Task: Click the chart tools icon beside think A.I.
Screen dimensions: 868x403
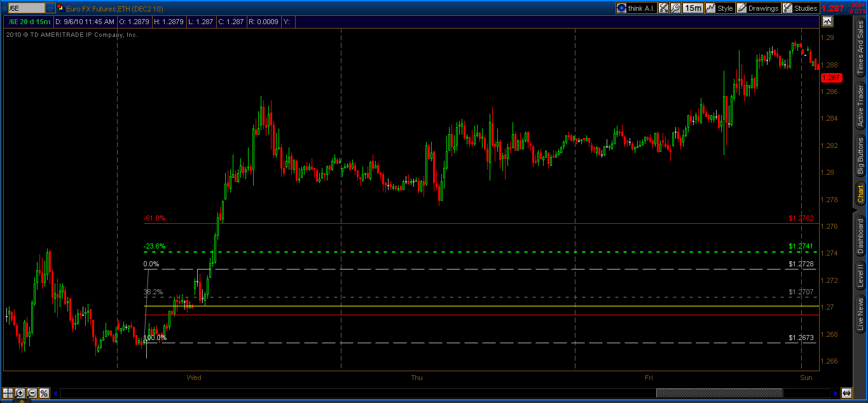Action: [663, 8]
